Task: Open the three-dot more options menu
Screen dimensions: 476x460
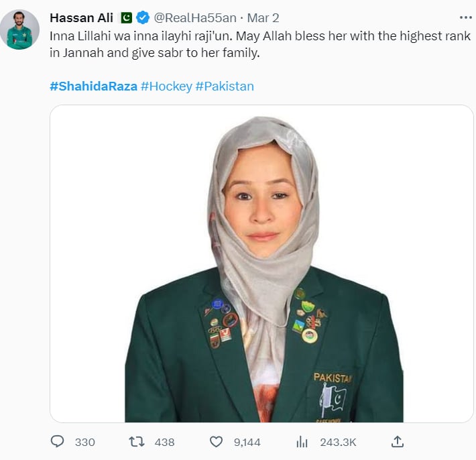Action: (x=465, y=17)
